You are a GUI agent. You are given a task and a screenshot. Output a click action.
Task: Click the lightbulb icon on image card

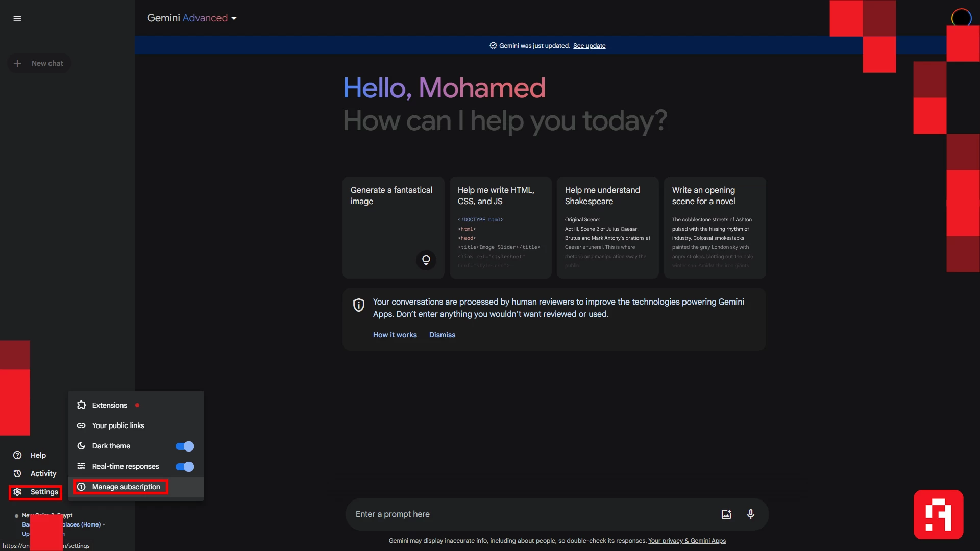pyautogui.click(x=426, y=260)
